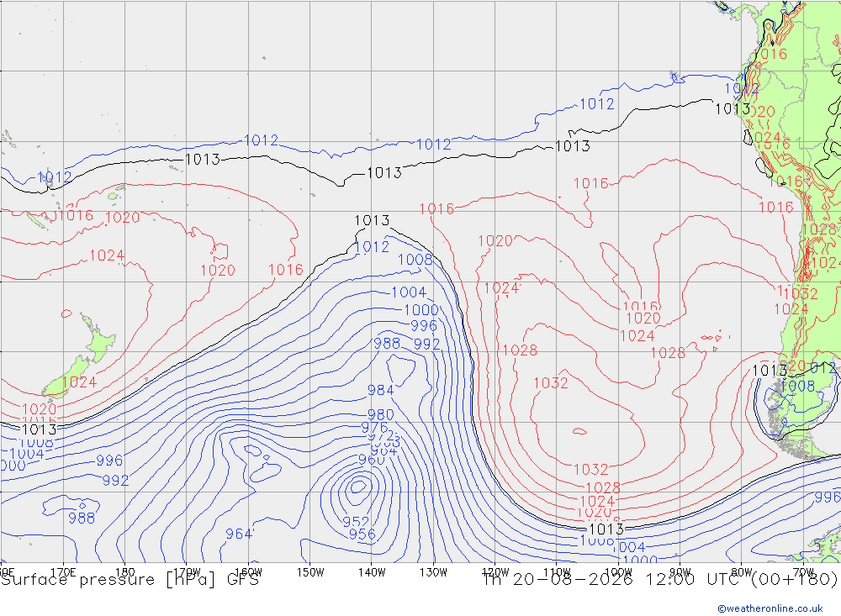This screenshot has height=616, width=841.
Task: Click the 100W longitude axis label
Action: [618, 572]
